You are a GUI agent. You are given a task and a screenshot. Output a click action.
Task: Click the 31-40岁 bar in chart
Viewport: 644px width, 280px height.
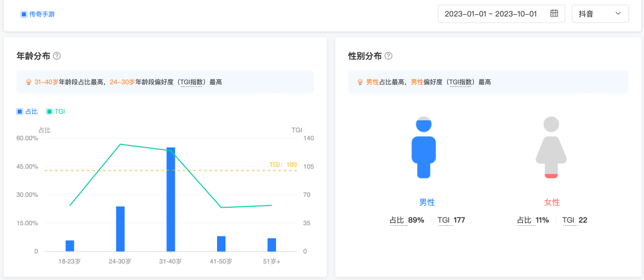tap(171, 200)
